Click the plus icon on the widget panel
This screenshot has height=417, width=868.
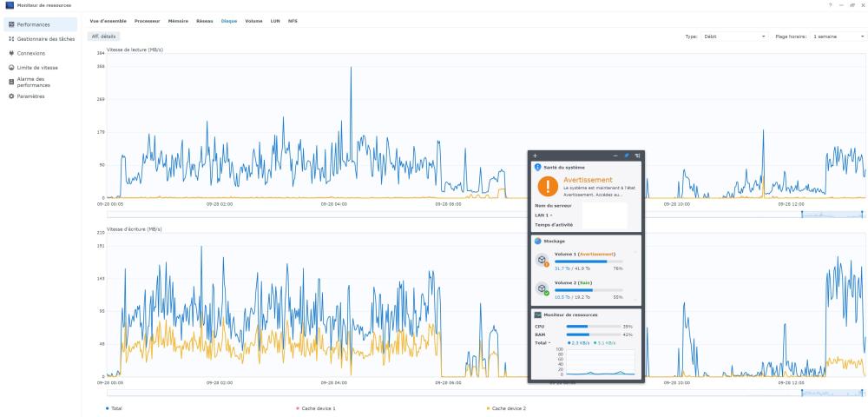coord(536,155)
